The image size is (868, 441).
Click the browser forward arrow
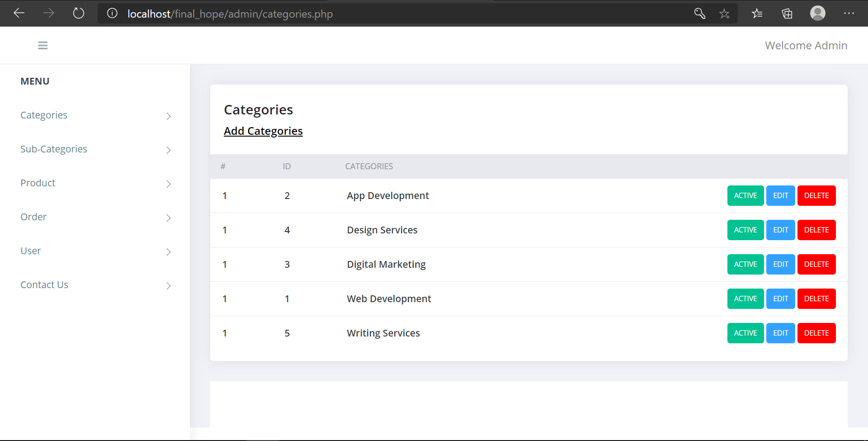[48, 13]
